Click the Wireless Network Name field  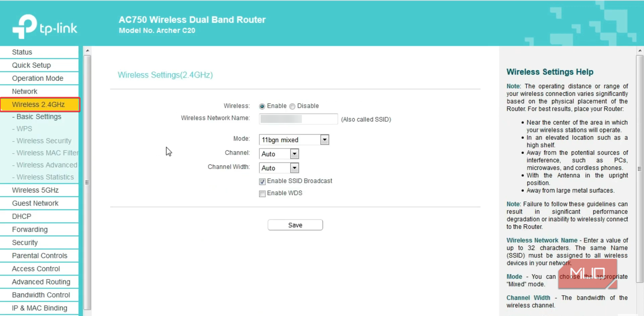[298, 119]
